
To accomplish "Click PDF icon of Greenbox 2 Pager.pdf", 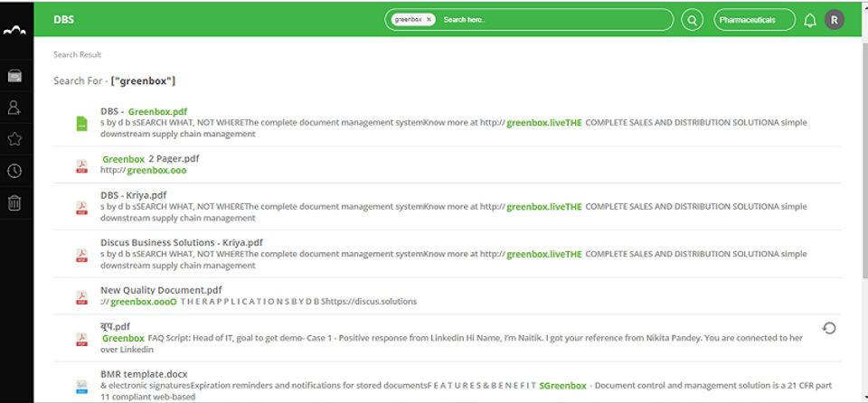I will pyautogui.click(x=82, y=166).
